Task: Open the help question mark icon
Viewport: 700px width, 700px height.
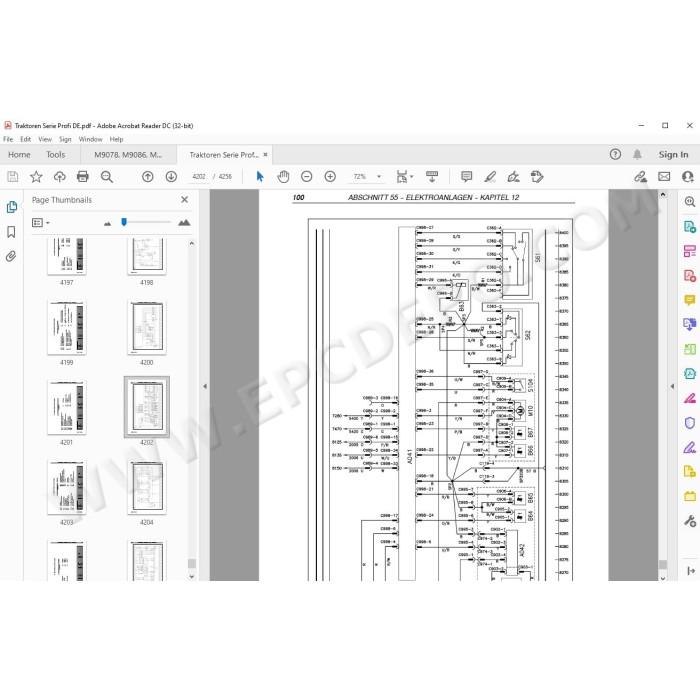Action: pos(615,154)
